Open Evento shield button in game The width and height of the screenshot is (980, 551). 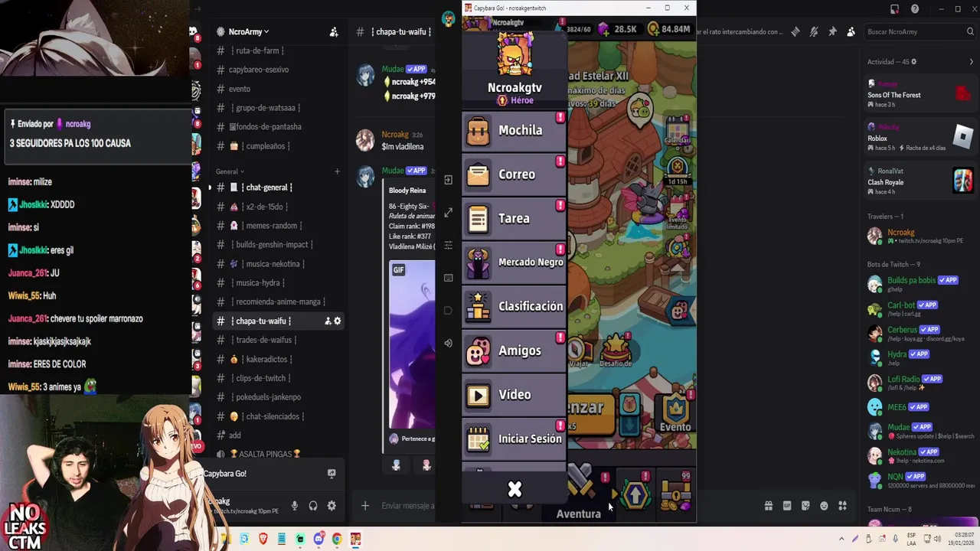pyautogui.click(x=675, y=413)
